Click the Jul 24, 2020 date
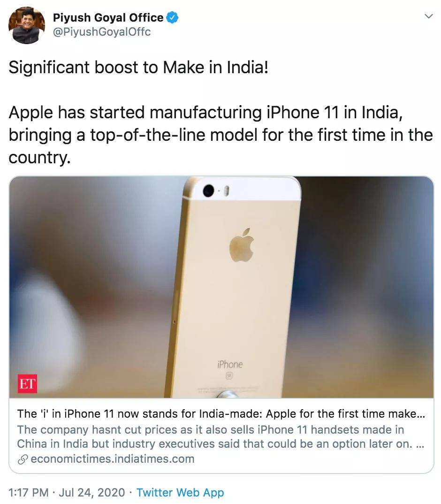Image resolution: width=441 pixels, height=504 pixels. (92, 492)
